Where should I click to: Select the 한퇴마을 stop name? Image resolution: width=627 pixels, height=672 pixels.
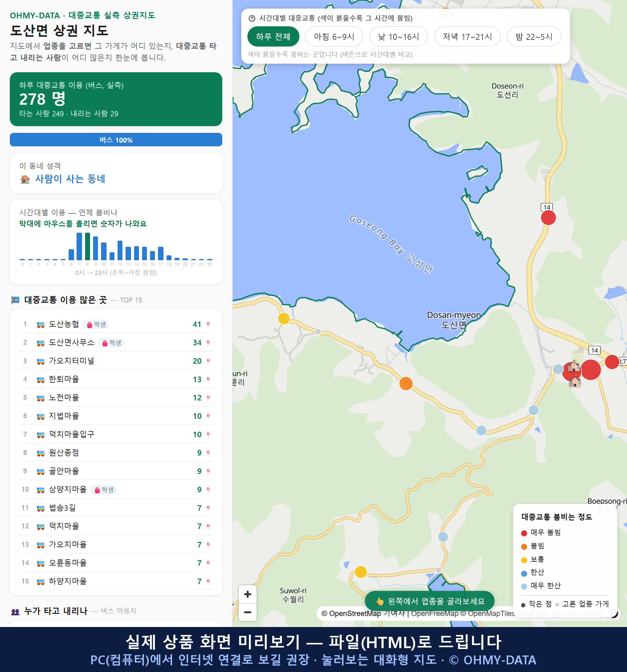64,379
